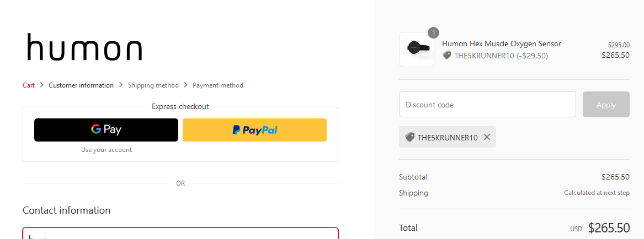Go back to Cart via the breadcrumb

(29, 85)
